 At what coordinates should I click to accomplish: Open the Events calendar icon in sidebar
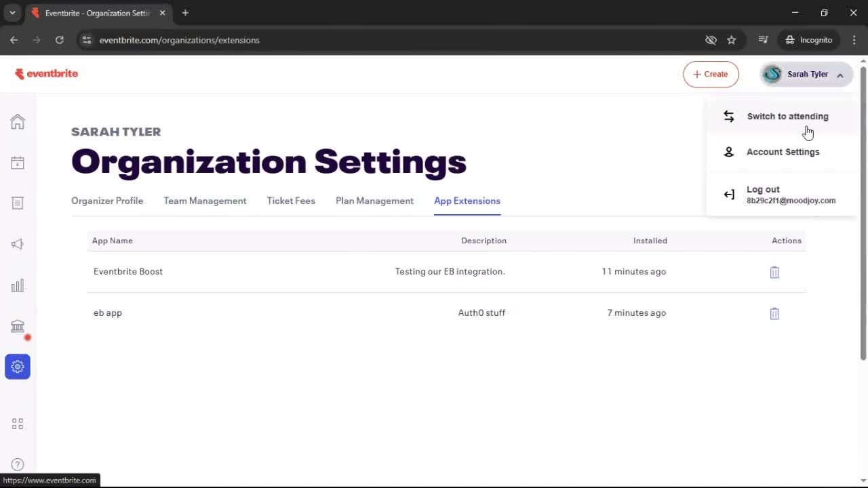[x=18, y=163]
